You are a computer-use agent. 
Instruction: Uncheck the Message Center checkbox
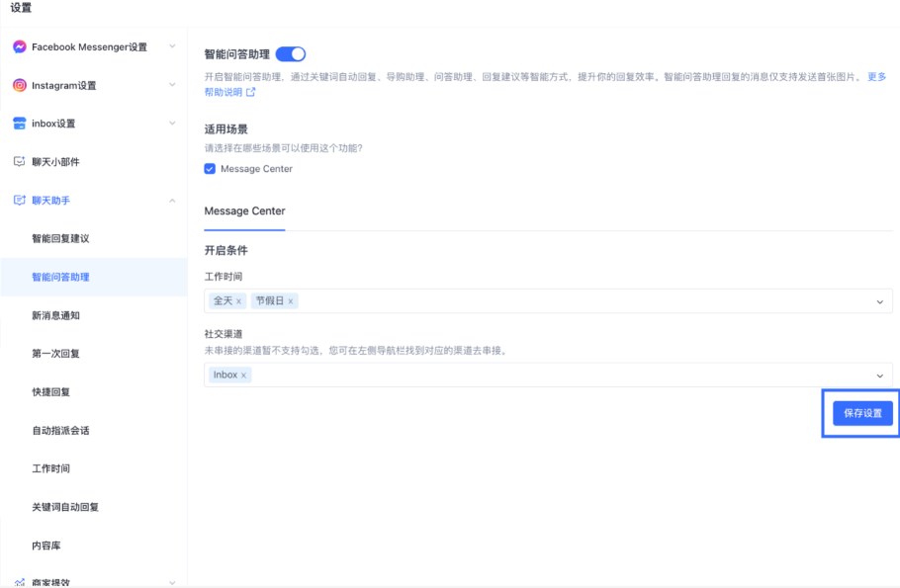click(x=210, y=169)
